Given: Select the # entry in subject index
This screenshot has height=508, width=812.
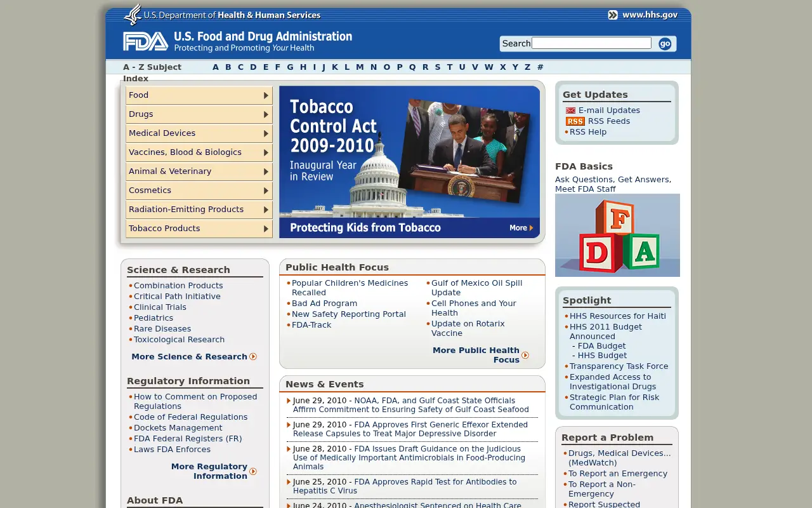Looking at the screenshot, I should [x=540, y=67].
